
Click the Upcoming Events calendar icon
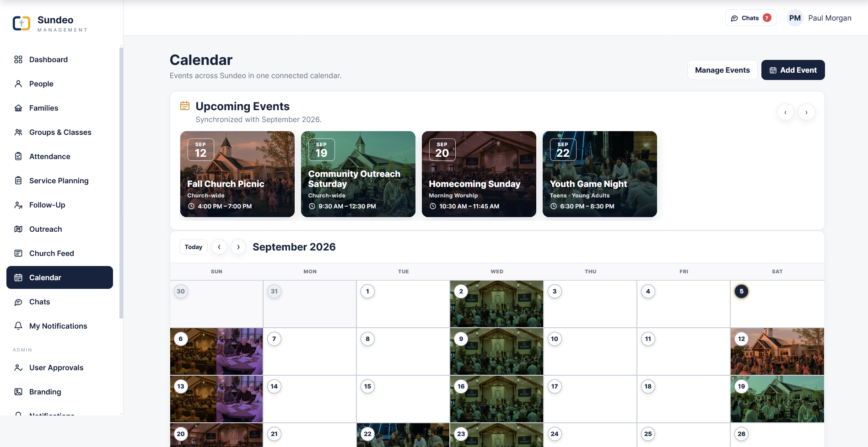tap(185, 106)
